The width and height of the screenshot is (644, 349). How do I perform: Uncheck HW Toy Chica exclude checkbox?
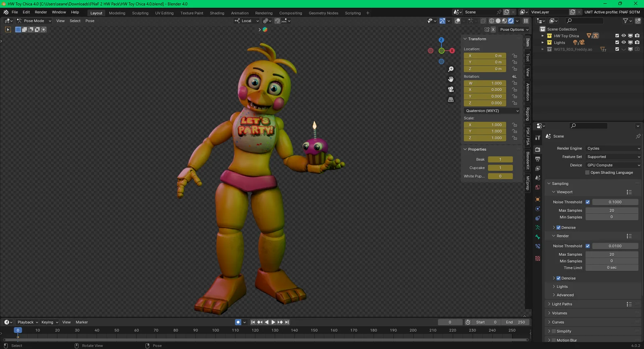[x=617, y=36]
